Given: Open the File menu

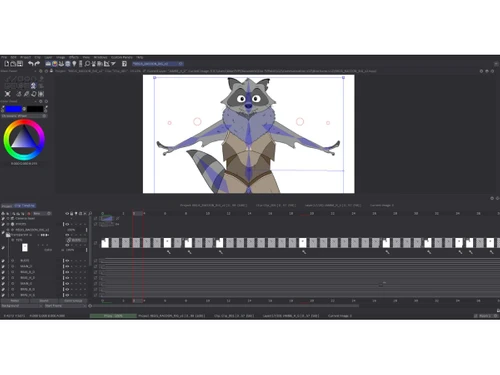Looking at the screenshot, I should click(4, 57).
